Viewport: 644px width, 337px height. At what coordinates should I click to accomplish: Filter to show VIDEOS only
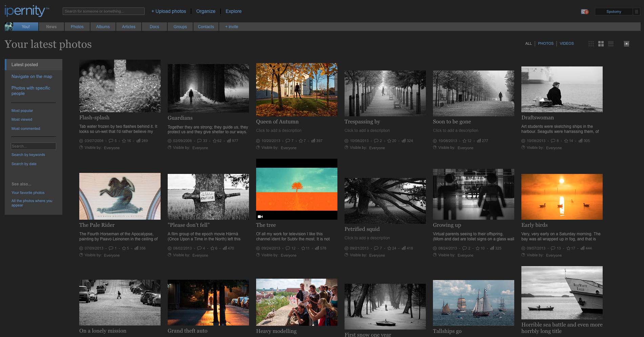(x=566, y=43)
